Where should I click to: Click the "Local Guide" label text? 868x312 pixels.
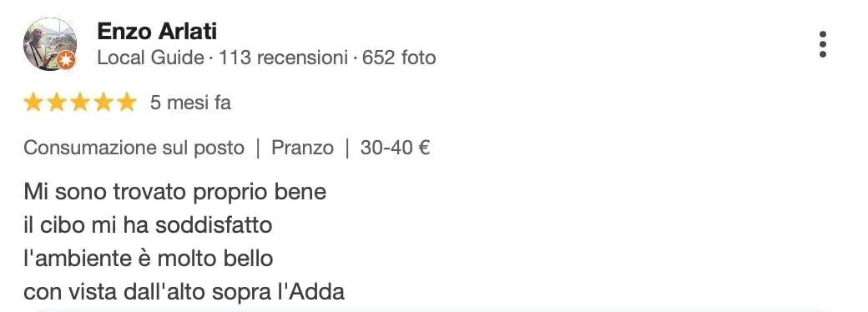(x=150, y=58)
